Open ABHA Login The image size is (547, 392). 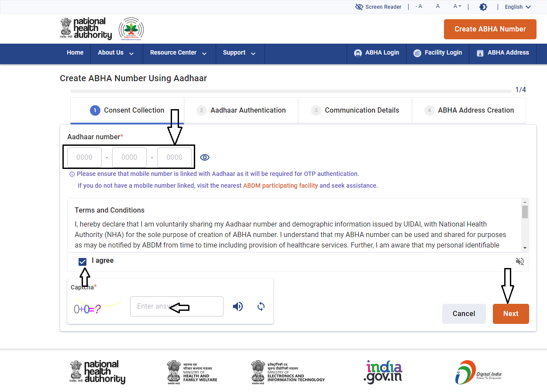(x=376, y=53)
